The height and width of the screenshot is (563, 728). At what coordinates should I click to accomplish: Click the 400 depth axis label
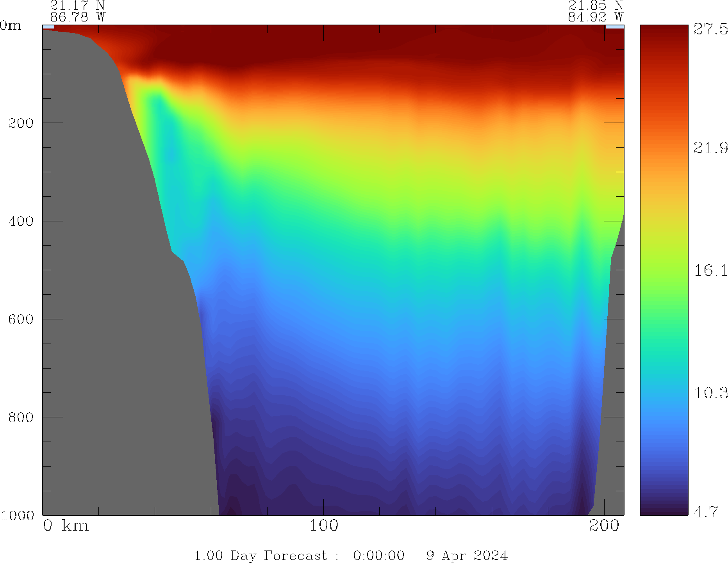click(x=21, y=221)
